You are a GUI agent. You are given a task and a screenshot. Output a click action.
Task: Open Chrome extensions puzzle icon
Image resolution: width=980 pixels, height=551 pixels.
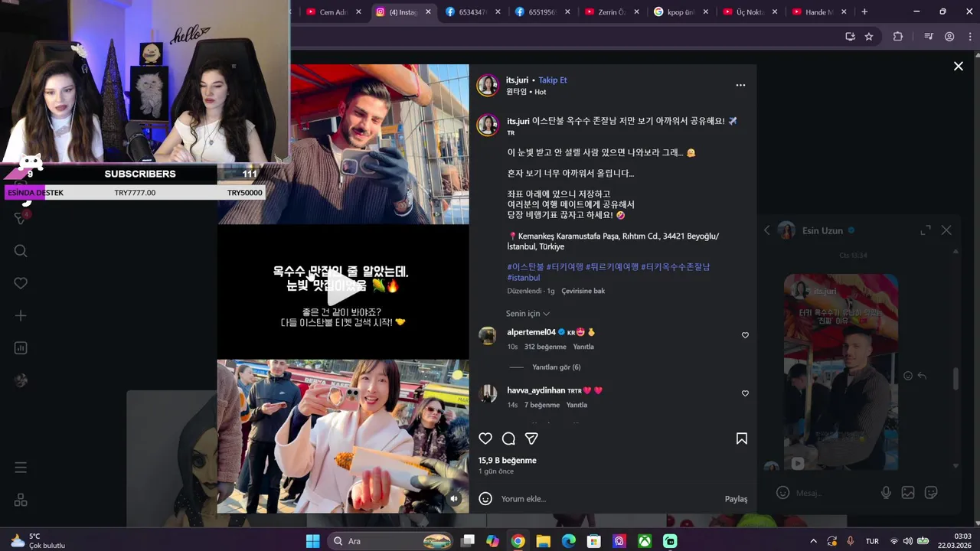pyautogui.click(x=898, y=36)
